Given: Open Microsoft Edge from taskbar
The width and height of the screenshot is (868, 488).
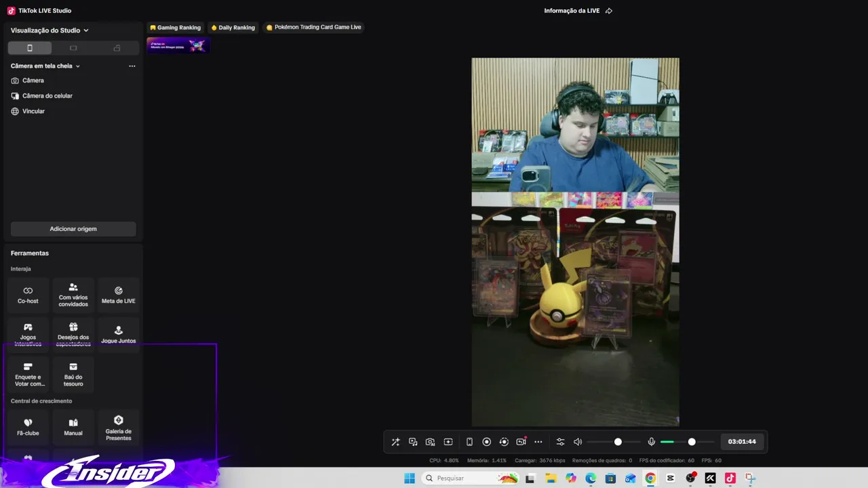Looking at the screenshot, I should (591, 479).
